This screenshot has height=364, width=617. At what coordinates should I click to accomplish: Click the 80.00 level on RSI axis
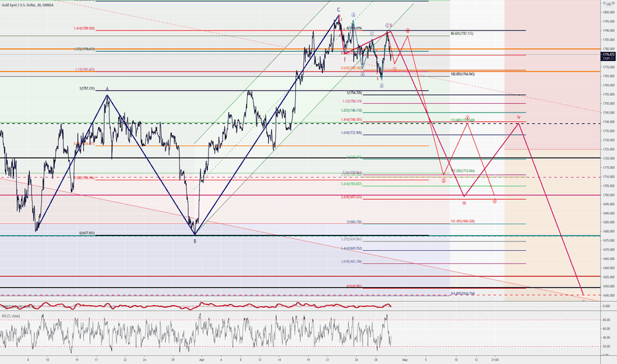(606, 320)
